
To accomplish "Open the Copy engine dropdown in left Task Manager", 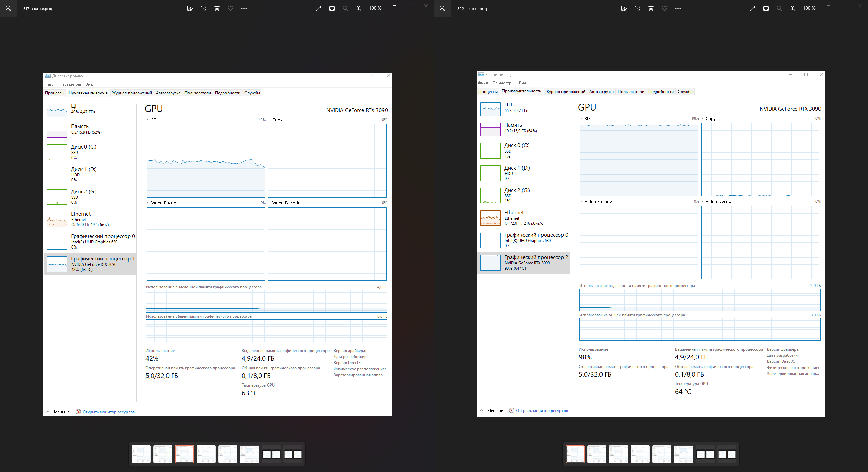I will click(275, 120).
